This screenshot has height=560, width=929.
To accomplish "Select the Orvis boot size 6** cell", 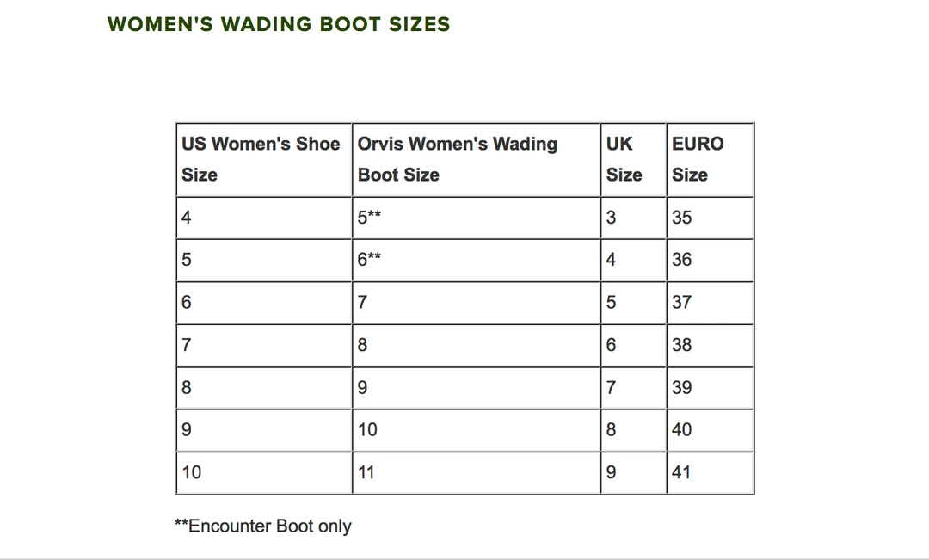I will (370, 260).
